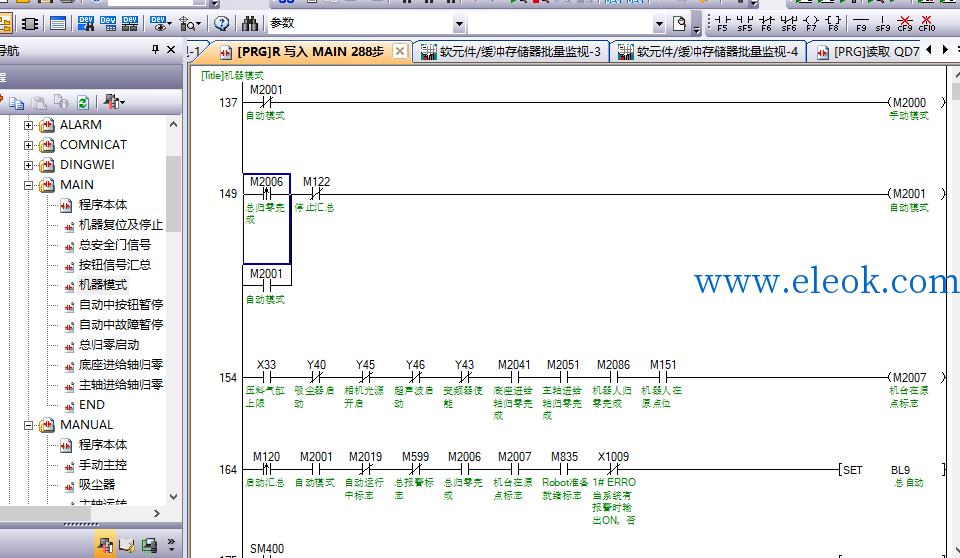Show next tabs with right arrow
The width and height of the screenshot is (960, 558).
pos(945,50)
